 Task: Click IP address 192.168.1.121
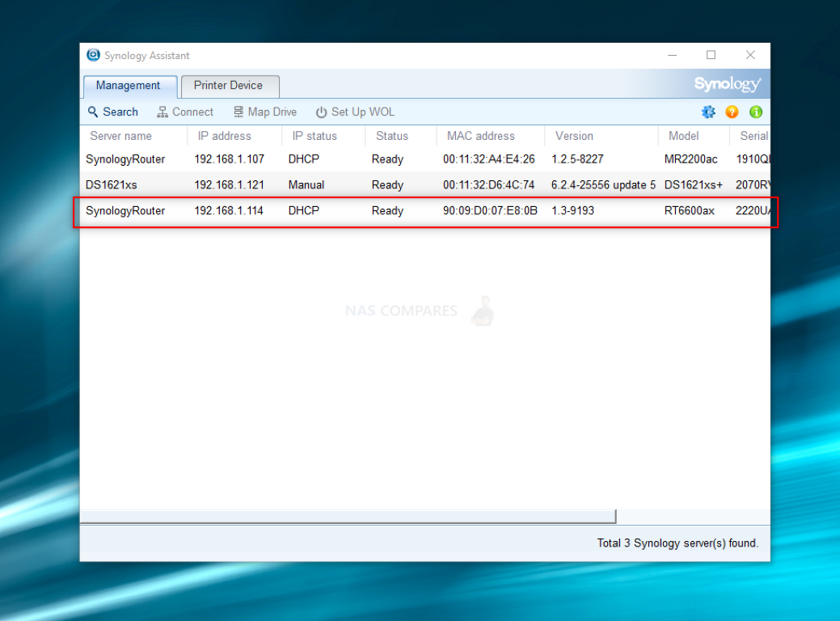click(x=230, y=185)
